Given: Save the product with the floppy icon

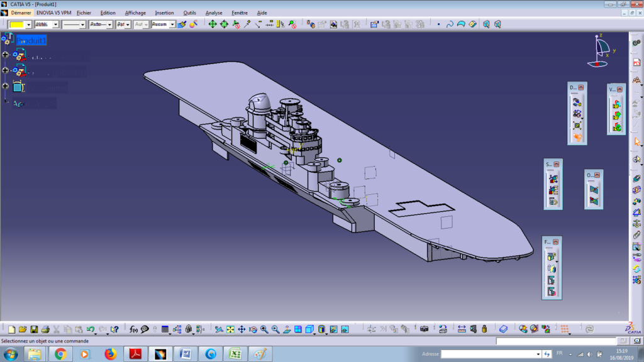Looking at the screenshot, I should click(x=34, y=329).
